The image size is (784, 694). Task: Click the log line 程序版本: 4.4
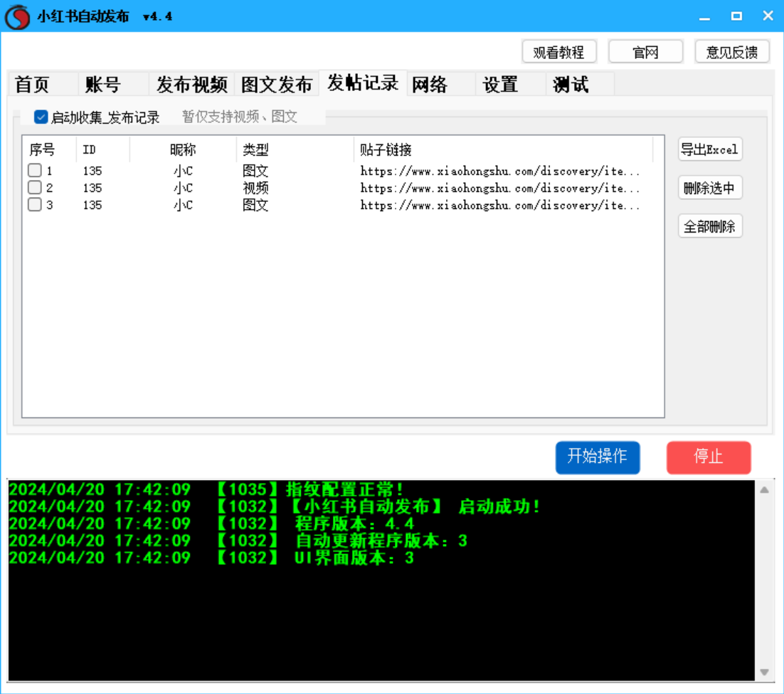(212, 523)
